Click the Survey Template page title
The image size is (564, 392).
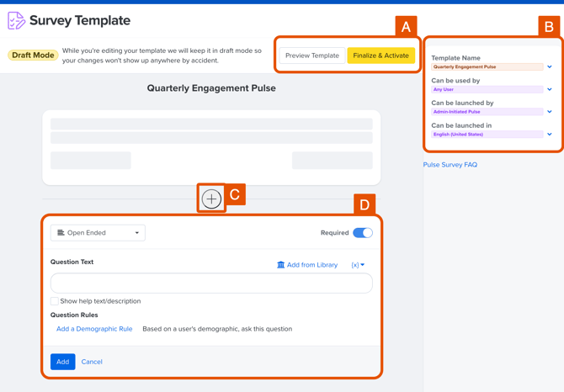pyautogui.click(x=80, y=20)
